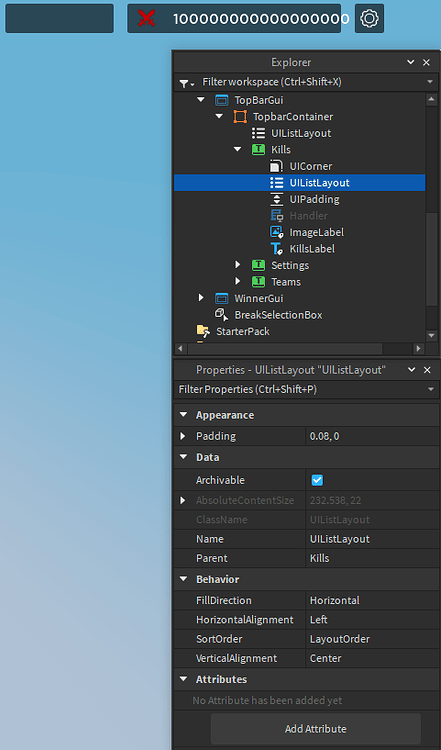441x750 pixels.
Task: Expand the WinnerGui tree node
Action: (201, 298)
